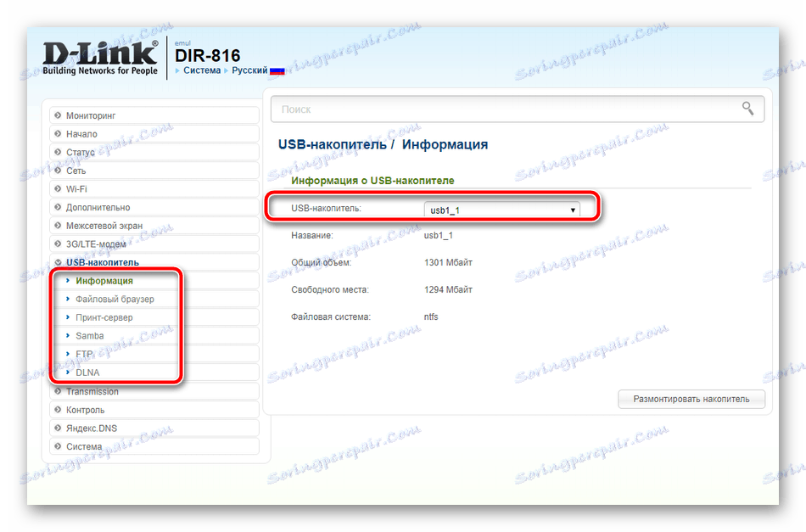Go to Начало page
The width and height of the screenshot is (806, 532).
click(x=154, y=134)
